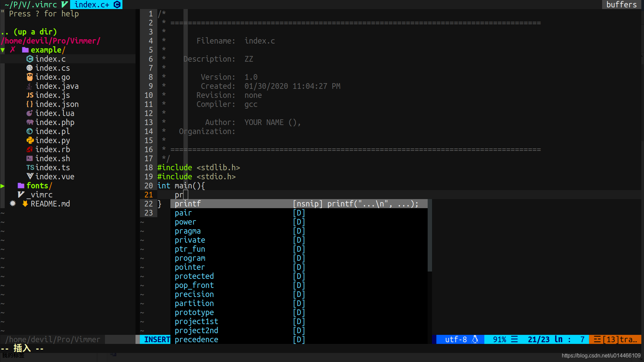This screenshot has width=644, height=362.
Task: Click the /home/devil/Pro/Vimmer NERDTree statusline
Action: (53, 340)
